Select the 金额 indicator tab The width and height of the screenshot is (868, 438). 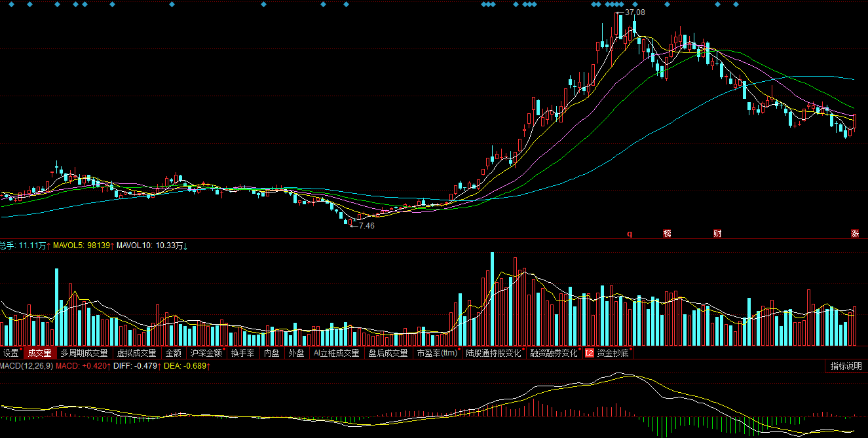click(173, 353)
